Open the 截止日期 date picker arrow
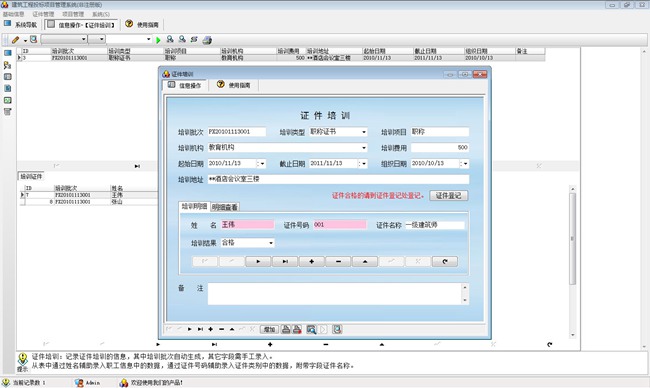 (x=364, y=164)
